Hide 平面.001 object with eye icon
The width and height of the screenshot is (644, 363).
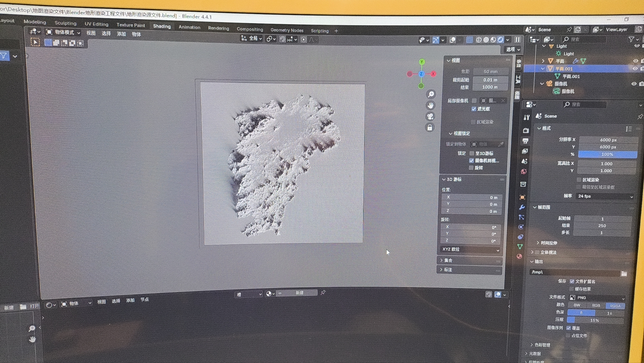(635, 69)
